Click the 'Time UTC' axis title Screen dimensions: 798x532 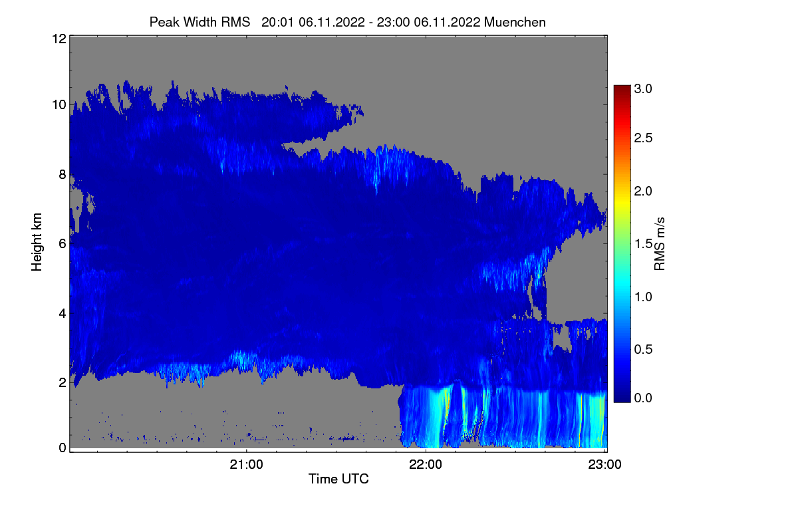click(x=338, y=479)
